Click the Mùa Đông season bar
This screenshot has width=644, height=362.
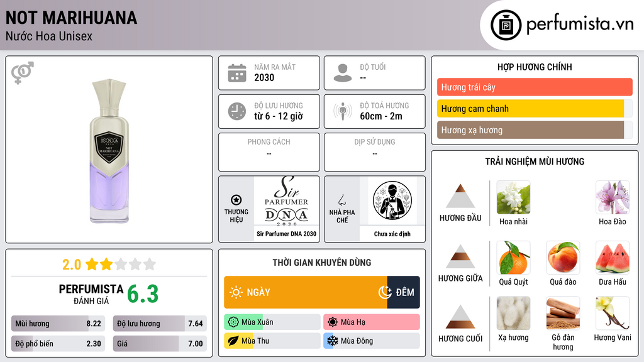372,341
